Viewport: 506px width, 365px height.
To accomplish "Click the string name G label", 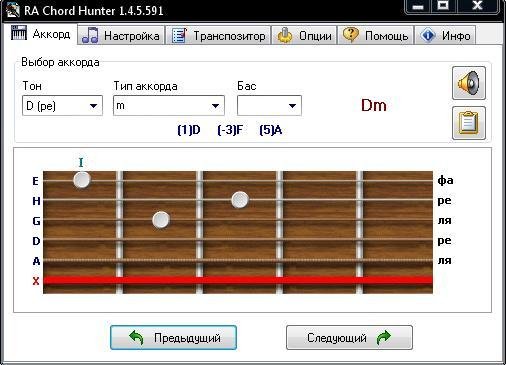I will 36,221.
